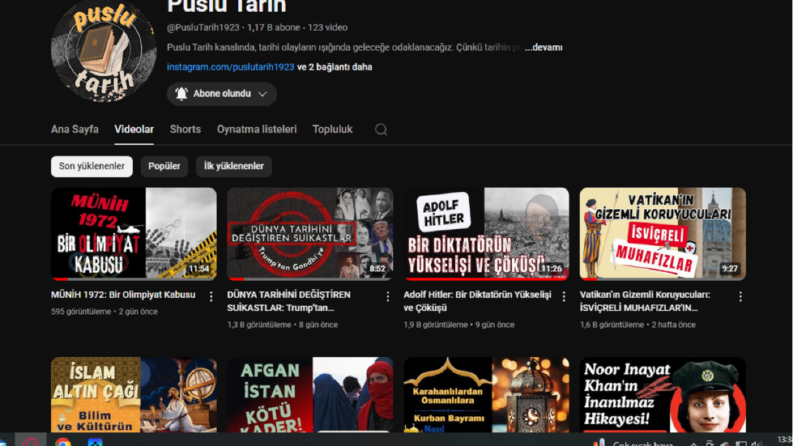Click '1,3 B görüntüleme • 8 gün önce' text
Image resolution: width=793 pixels, height=446 pixels.
pos(282,325)
